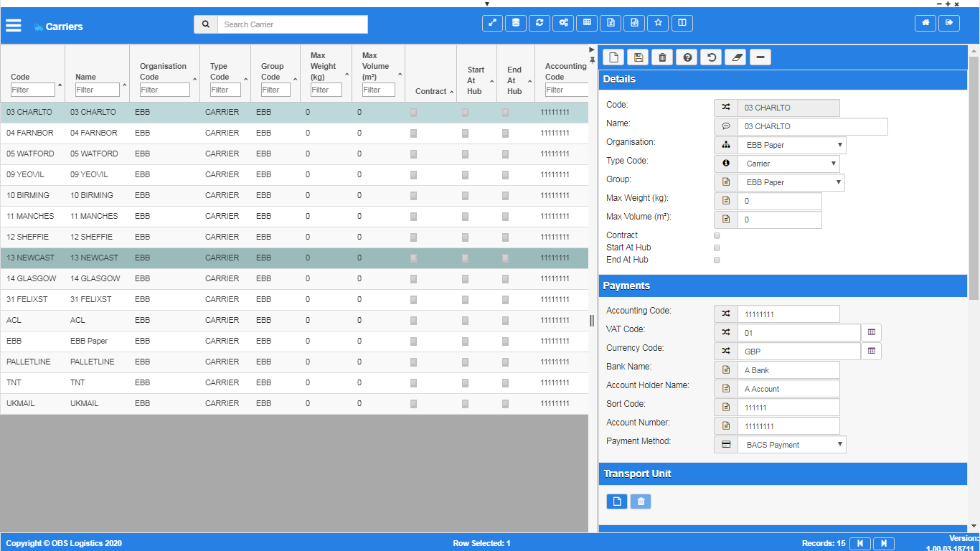
Task: Add a new Transport Unit button
Action: [616, 501]
